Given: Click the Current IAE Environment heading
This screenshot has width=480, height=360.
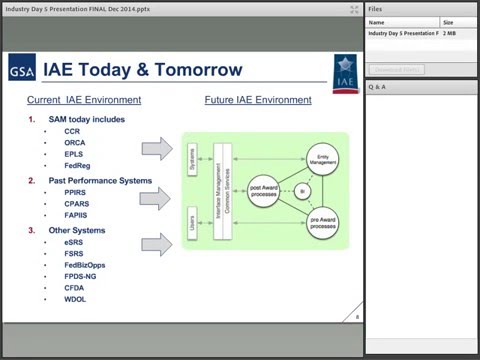Looking at the screenshot, I should pyautogui.click(x=84, y=100).
